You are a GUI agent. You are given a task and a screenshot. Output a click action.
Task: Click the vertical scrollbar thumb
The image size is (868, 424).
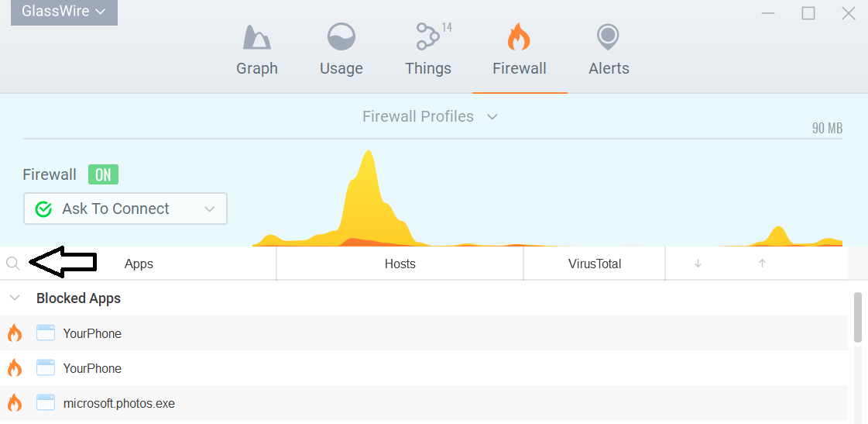tap(858, 318)
